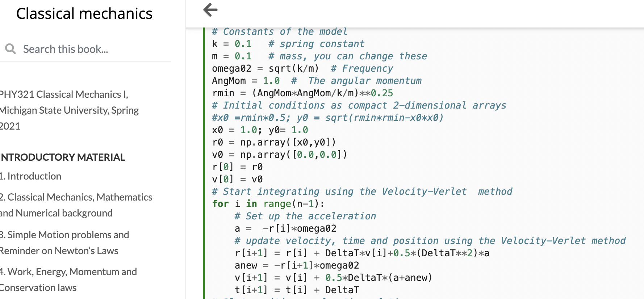Click the magnifier search icon
Viewport: 644px width, 299px height.
point(11,49)
